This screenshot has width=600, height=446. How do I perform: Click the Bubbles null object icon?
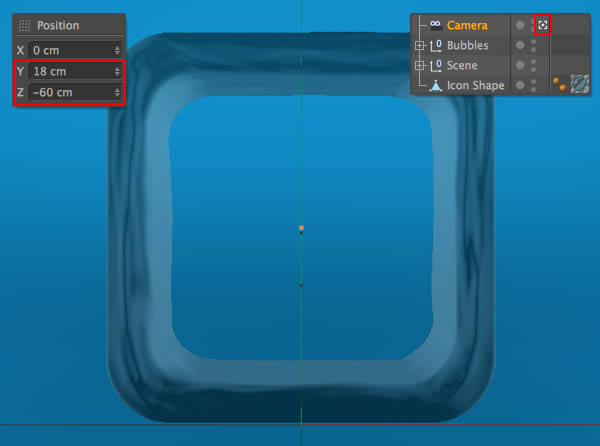436,46
